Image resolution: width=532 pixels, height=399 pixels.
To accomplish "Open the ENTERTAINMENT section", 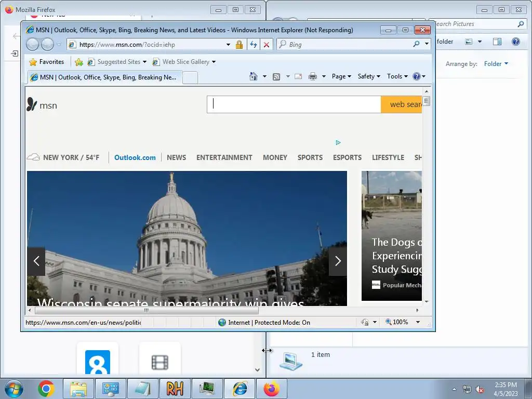I will 224,157.
